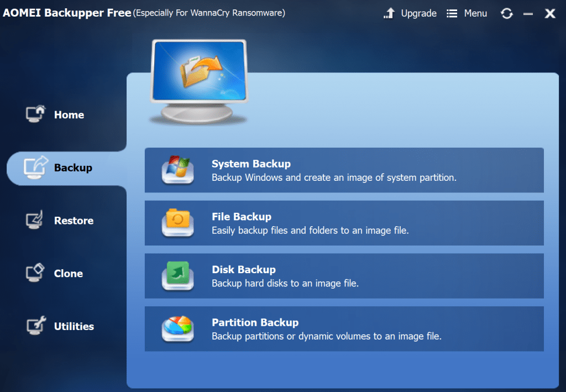
Task: Open the Menu label
Action: (475, 13)
